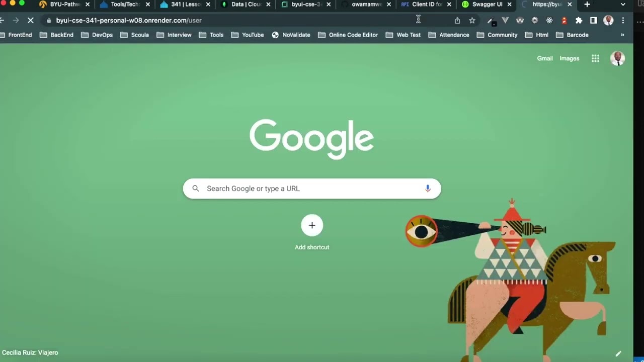The height and width of the screenshot is (362, 644).
Task: Toggle the browser side panel
Action: 594,21
